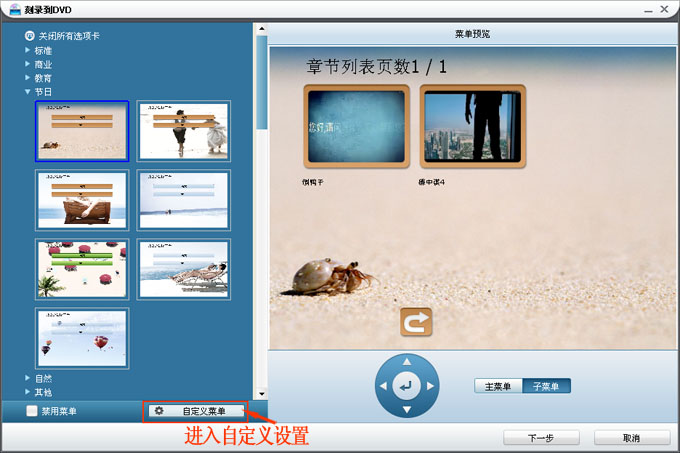The height and width of the screenshot is (453, 680).
Task: Click the 自定义菜单 button
Action: click(x=196, y=411)
